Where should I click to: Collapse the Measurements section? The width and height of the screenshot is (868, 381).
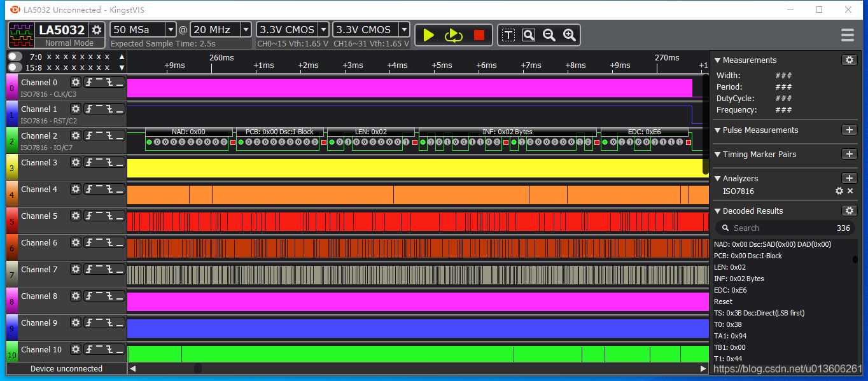pos(718,60)
